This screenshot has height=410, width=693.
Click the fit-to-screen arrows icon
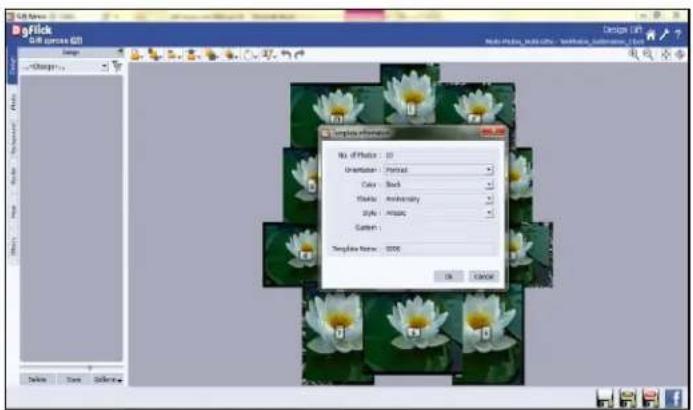[666, 54]
